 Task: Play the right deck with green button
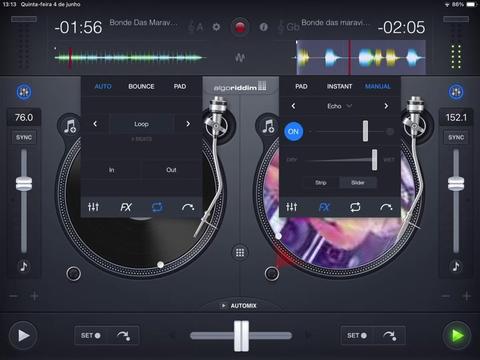pyautogui.click(x=457, y=335)
